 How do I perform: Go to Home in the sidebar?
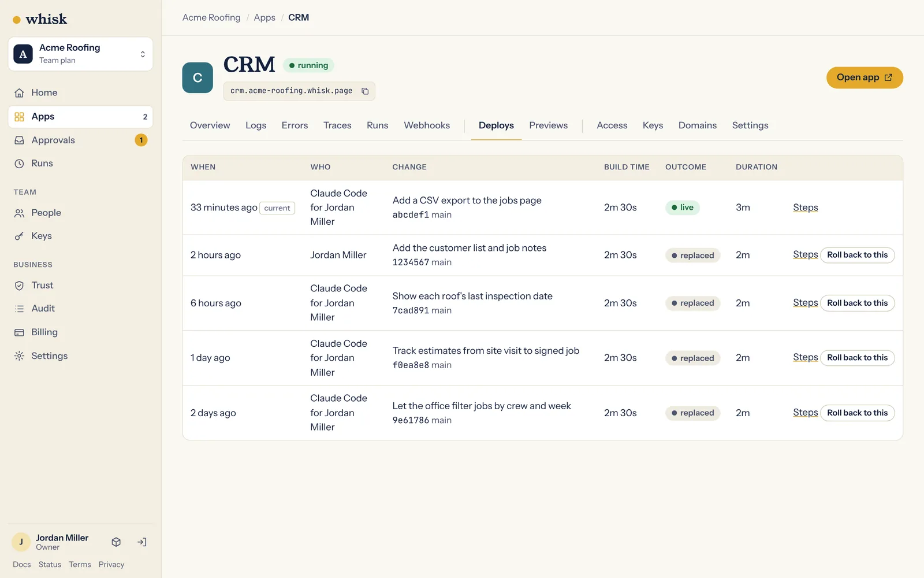80,92
